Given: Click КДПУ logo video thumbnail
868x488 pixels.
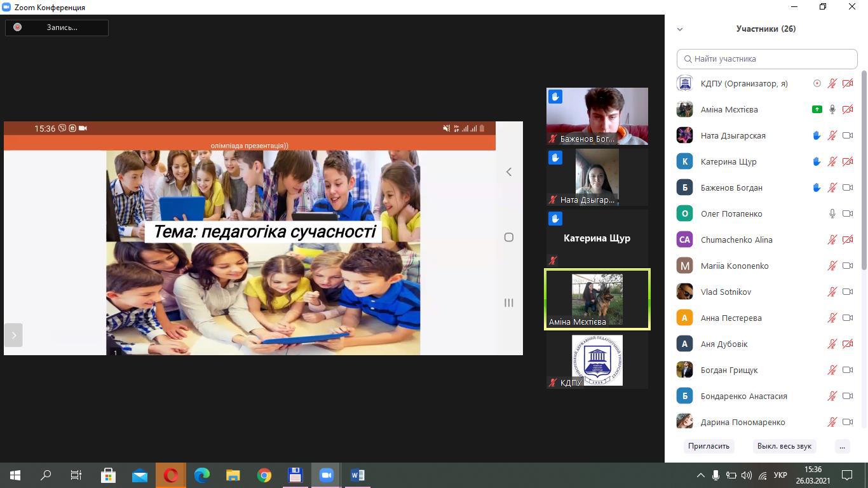Looking at the screenshot, I should [x=597, y=360].
